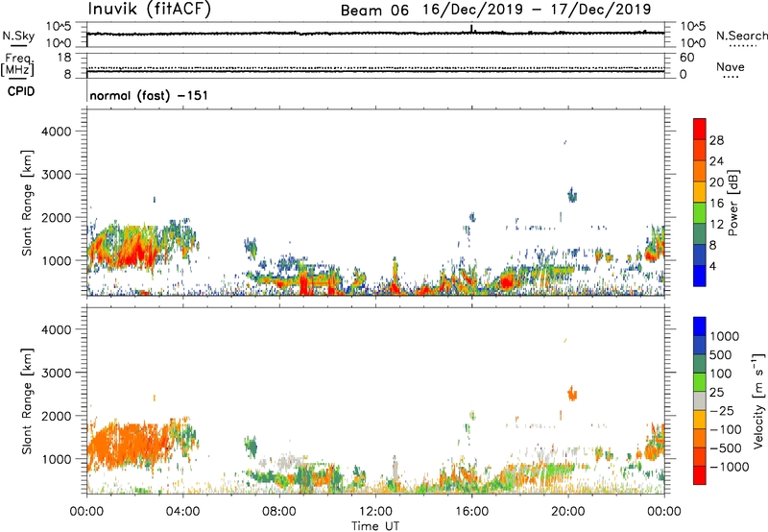Image resolution: width=768 pixels, height=532 pixels.
Task: Click the blue top segment of velocity colorbar
Action: [x=700, y=326]
